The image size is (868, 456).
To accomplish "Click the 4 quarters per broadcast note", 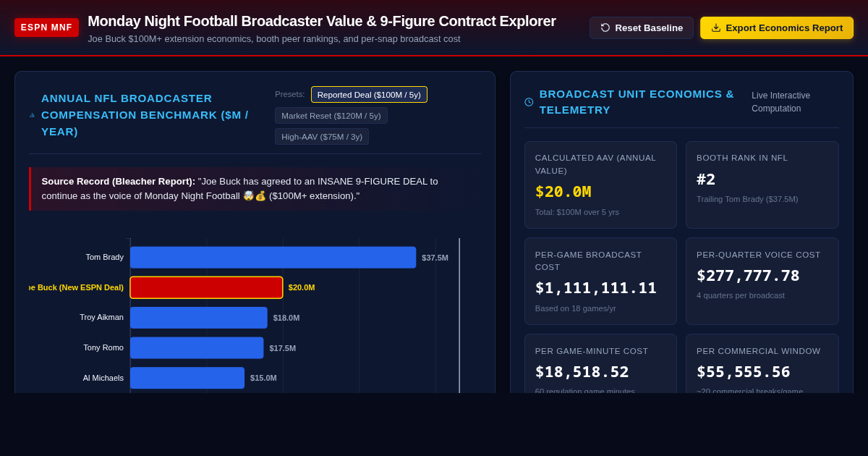I will coord(741,295).
